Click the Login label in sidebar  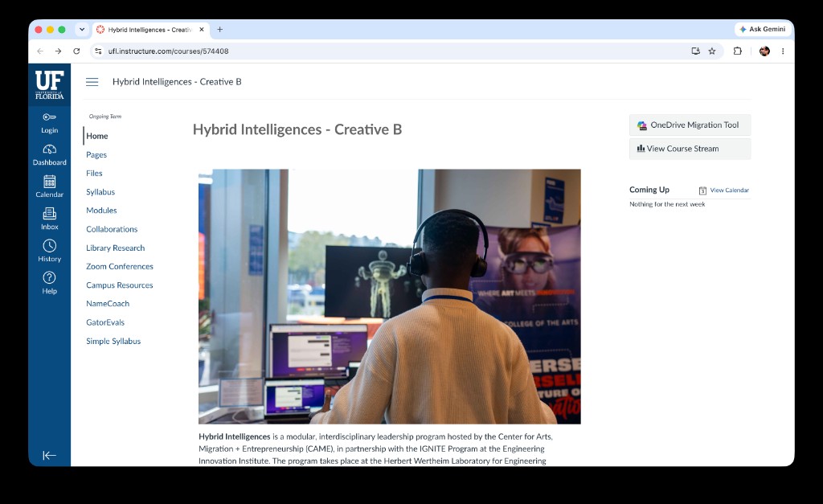(49, 130)
